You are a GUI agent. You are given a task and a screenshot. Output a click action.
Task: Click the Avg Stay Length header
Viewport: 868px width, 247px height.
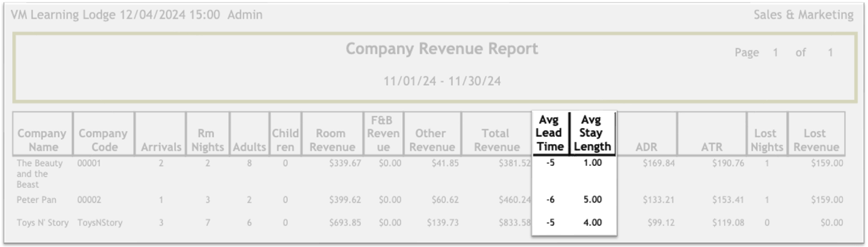(592, 133)
